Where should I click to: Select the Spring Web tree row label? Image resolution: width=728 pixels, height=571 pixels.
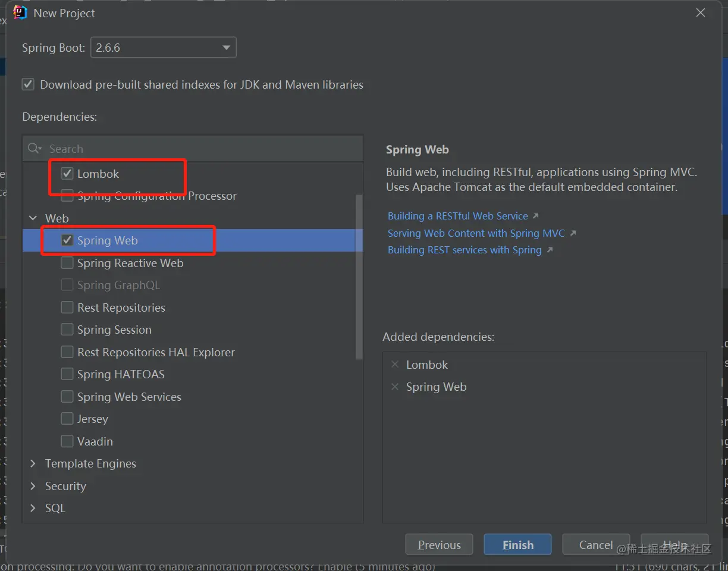pyautogui.click(x=108, y=240)
